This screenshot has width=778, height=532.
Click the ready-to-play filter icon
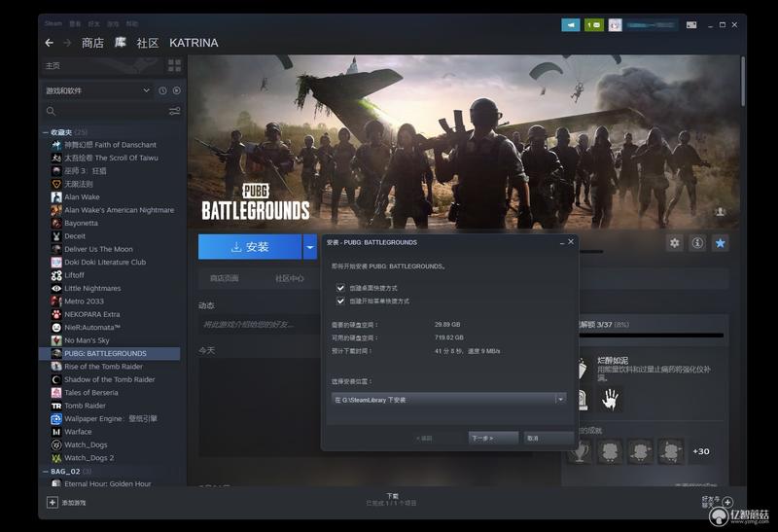click(177, 90)
